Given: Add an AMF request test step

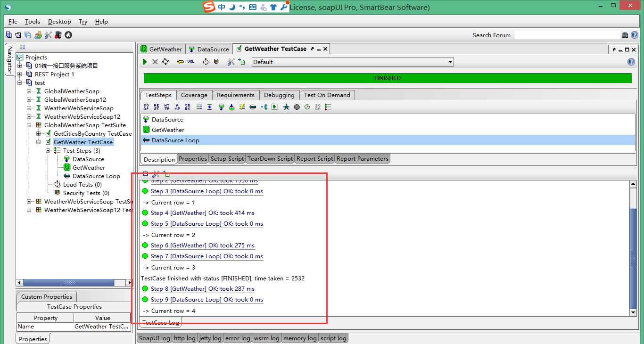Looking at the screenshot, I should (x=177, y=107).
